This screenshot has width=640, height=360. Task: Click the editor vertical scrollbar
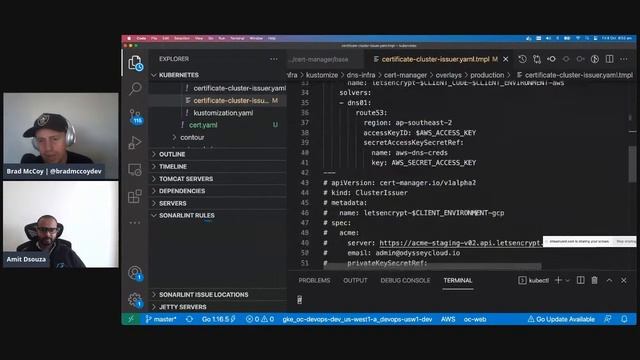(x=632, y=164)
